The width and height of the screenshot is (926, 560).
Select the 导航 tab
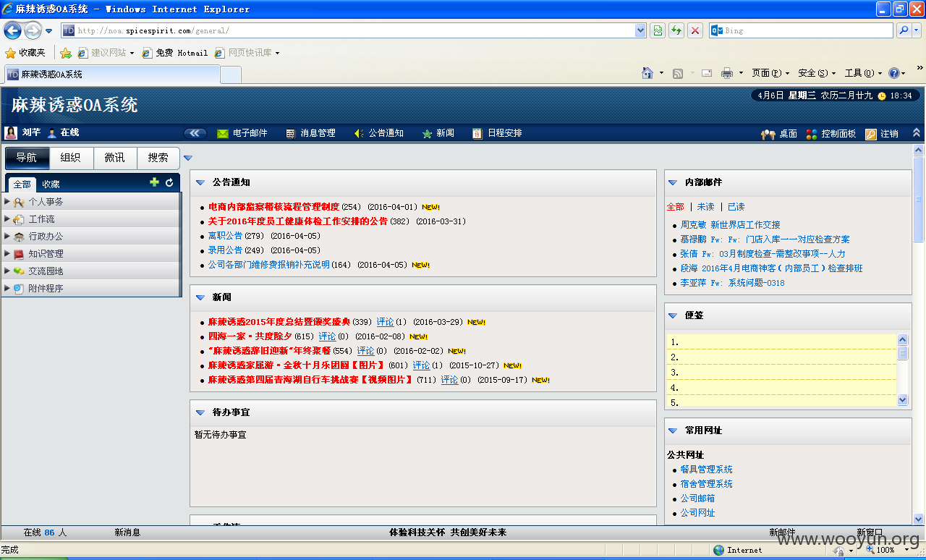[x=27, y=158]
